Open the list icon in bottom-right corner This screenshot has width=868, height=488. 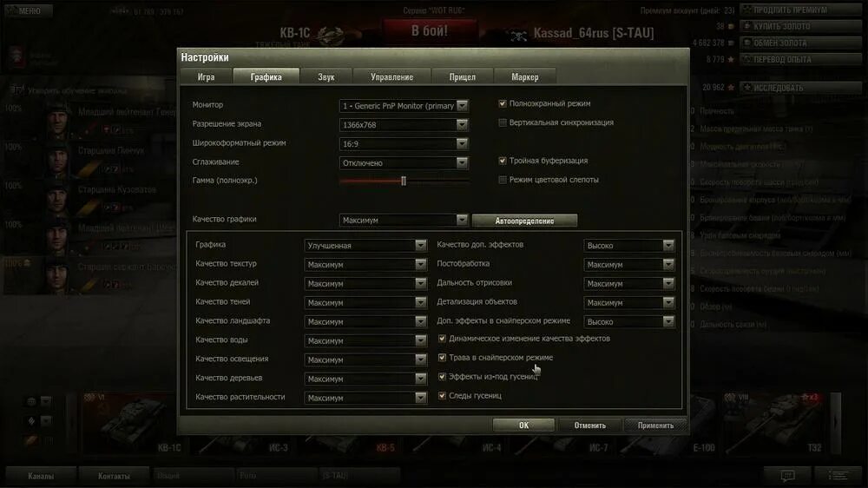pyautogui.click(x=838, y=475)
